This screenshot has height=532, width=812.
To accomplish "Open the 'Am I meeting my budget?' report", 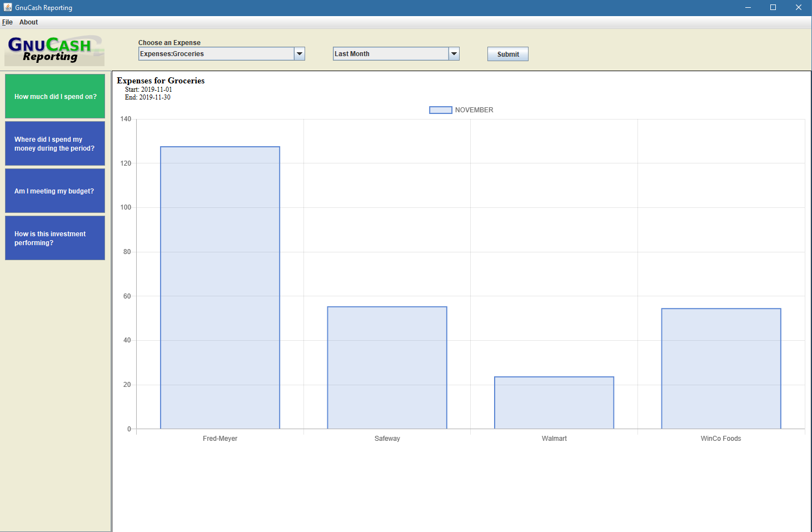I will (55, 191).
